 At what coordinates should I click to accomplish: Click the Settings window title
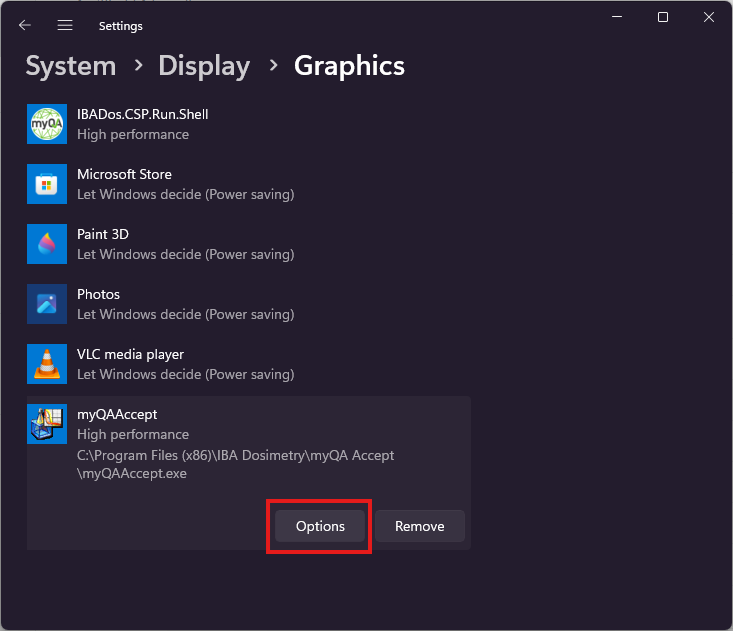click(121, 26)
